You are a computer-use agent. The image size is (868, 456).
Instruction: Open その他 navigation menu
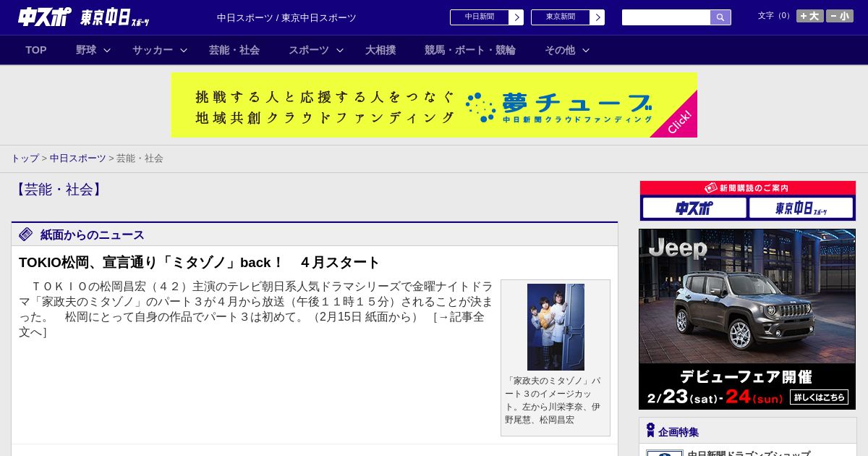tap(560, 50)
